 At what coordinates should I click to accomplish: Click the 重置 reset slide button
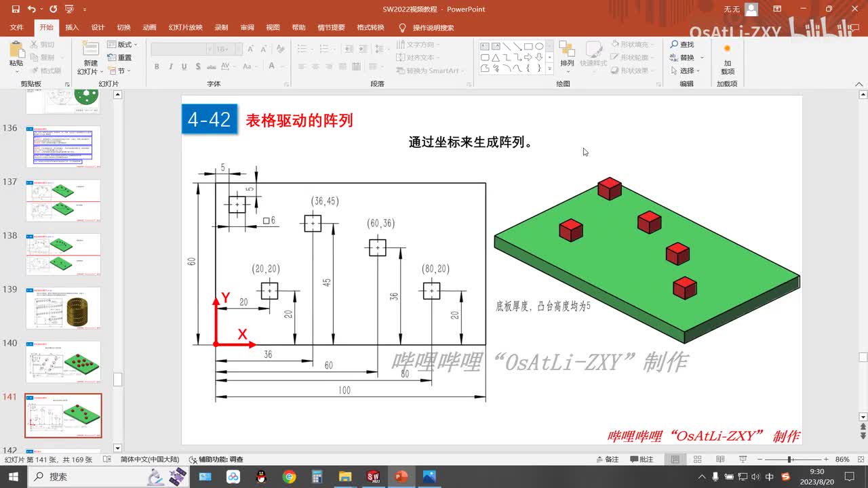[120, 58]
